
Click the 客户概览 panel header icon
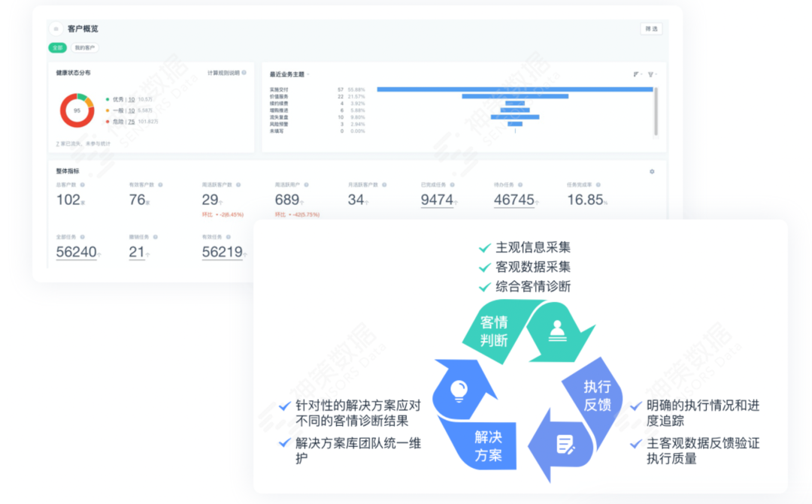56,28
